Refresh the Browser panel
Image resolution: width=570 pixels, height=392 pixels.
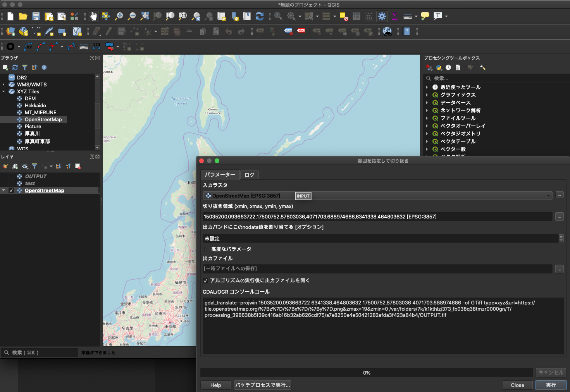tap(15, 67)
